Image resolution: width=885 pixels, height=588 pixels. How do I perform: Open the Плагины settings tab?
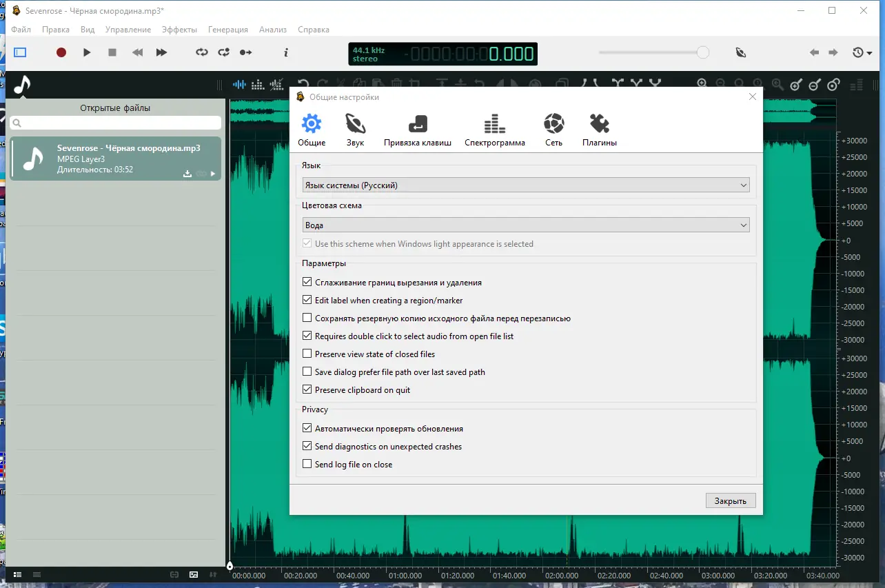point(600,130)
